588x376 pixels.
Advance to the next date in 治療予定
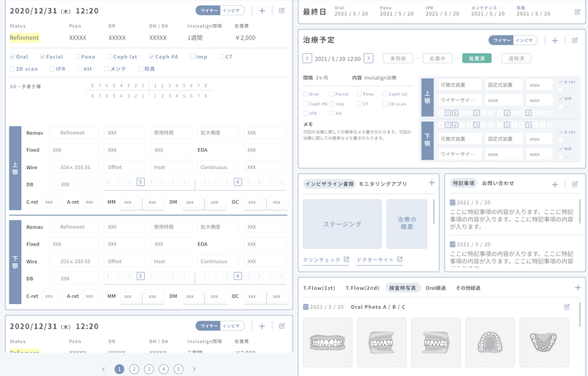point(369,58)
